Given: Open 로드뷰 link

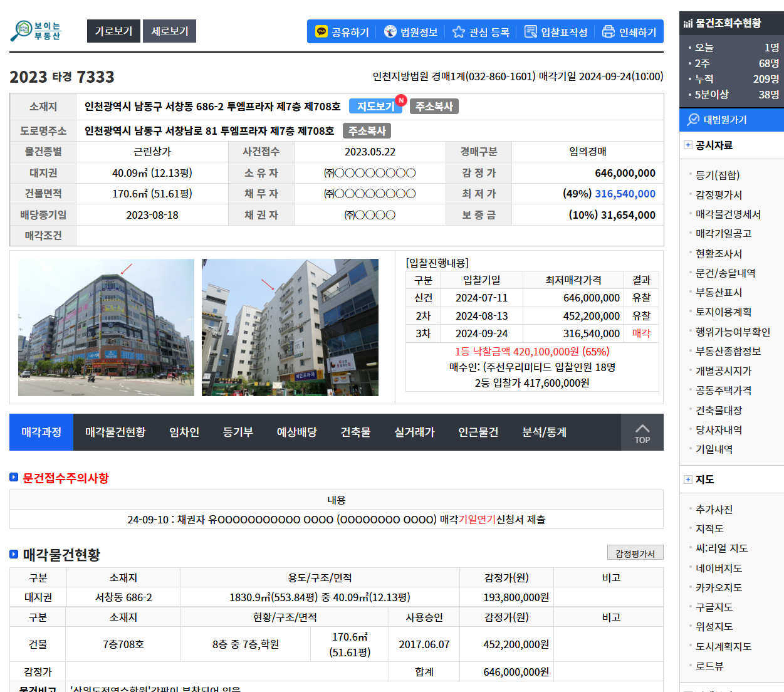Looking at the screenshot, I should pyautogui.click(x=709, y=666).
